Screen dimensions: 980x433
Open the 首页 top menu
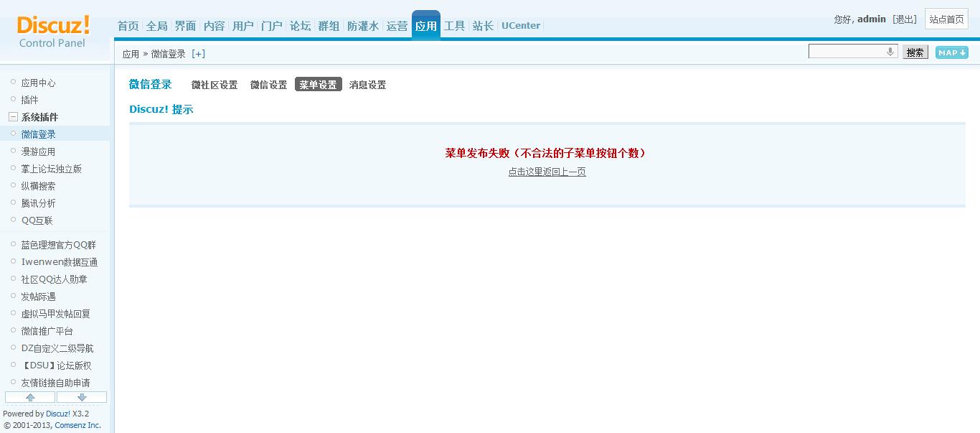point(128,26)
